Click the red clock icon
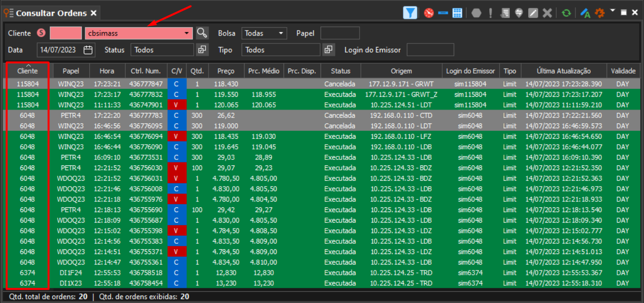 [429, 13]
